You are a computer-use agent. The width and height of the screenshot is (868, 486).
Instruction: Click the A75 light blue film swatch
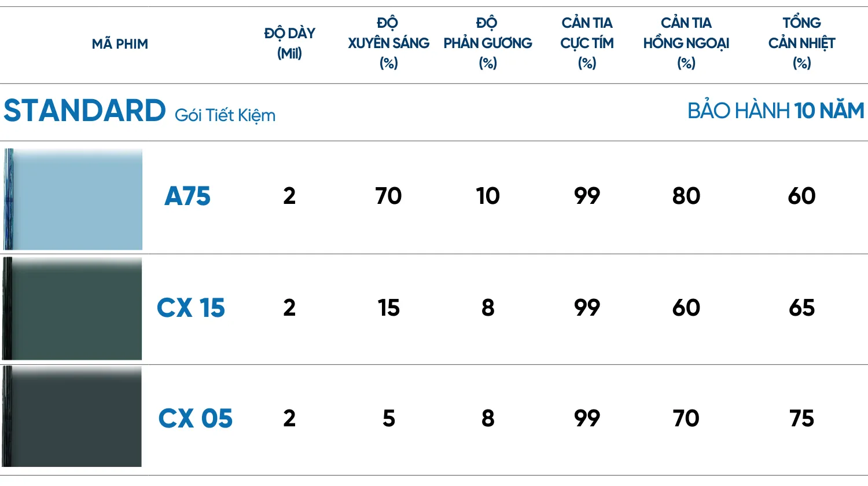pos(73,199)
